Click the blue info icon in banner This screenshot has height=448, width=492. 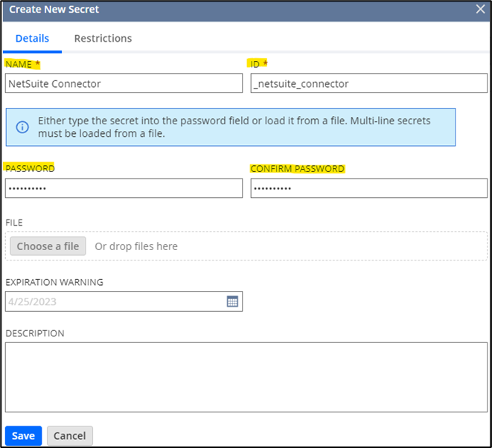pos(23,127)
